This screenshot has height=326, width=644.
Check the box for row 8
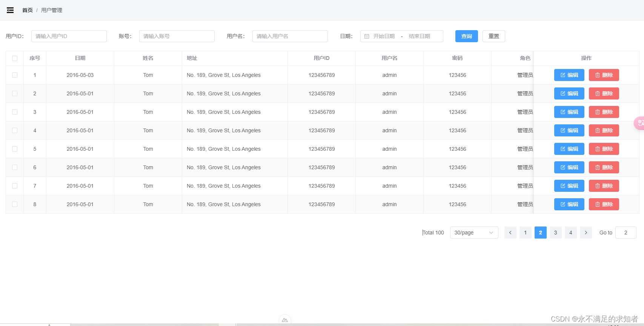[15, 204]
